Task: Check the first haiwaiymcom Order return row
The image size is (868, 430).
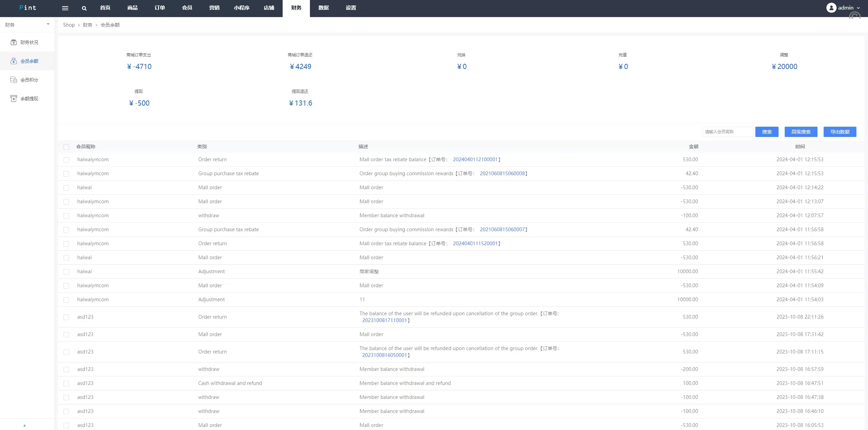Action: pyautogui.click(x=66, y=160)
